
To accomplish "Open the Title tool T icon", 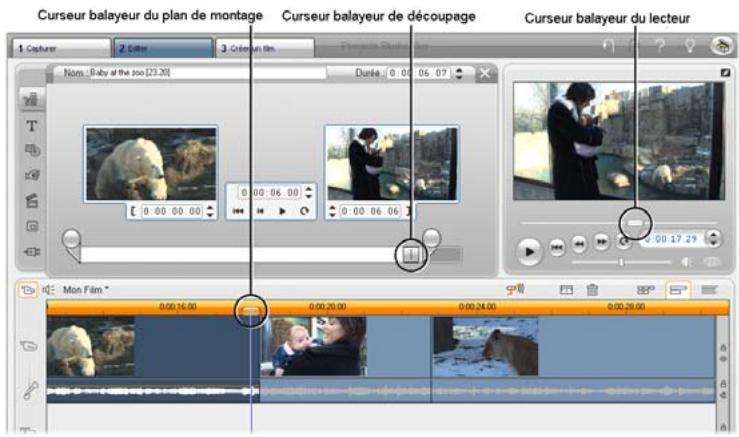I will point(32,126).
